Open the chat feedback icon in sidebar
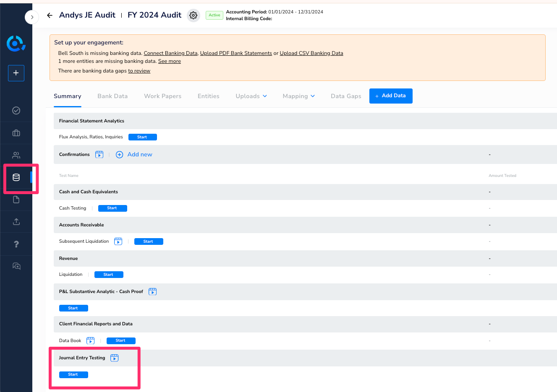This screenshot has height=392, width=557. pos(16,266)
